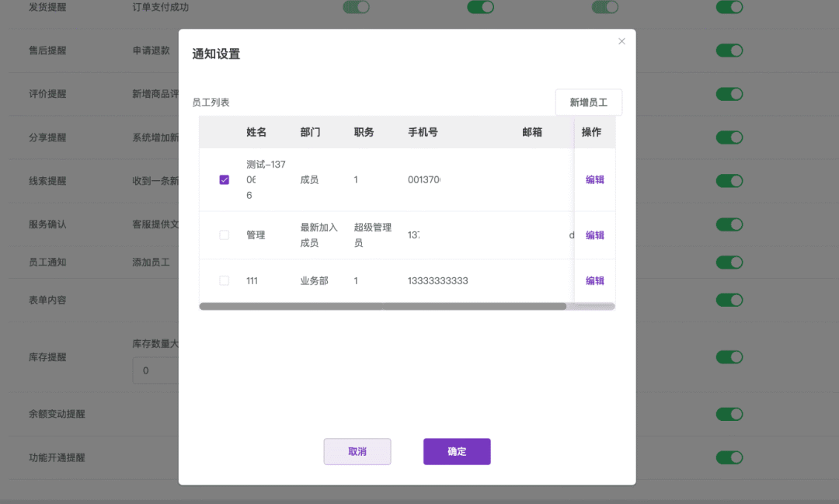The image size is (839, 504).
Task: Close the 通知设置 dialog with the X
Action: click(621, 41)
